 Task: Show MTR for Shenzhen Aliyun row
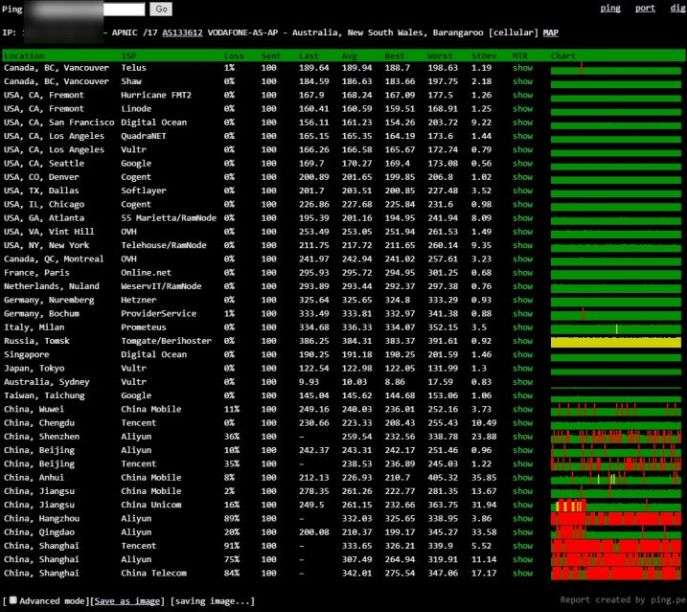pos(523,437)
